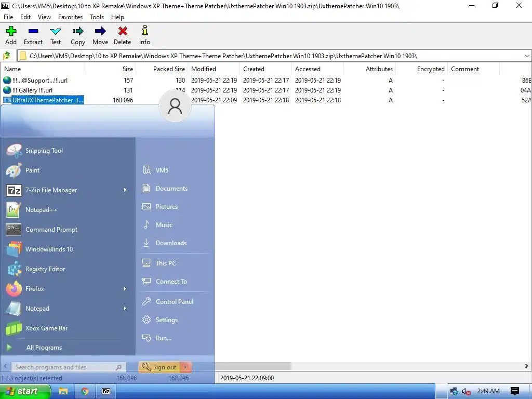Click the Move arrow icon
The image size is (532, 399).
(100, 31)
